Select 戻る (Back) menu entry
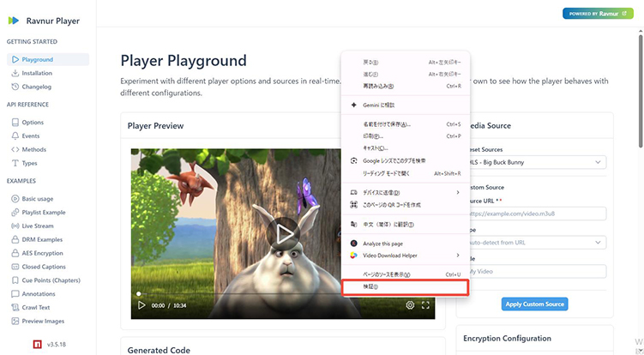 point(406,63)
